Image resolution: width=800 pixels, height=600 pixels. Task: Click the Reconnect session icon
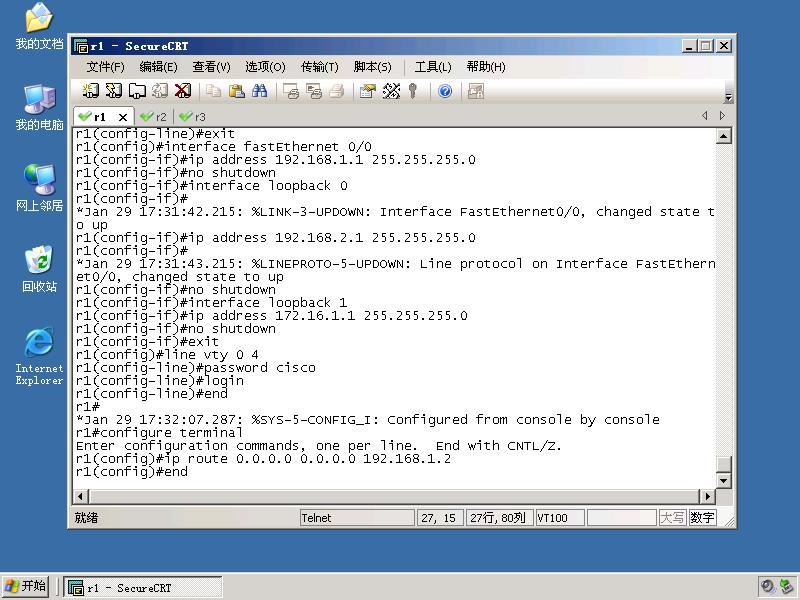[160, 91]
